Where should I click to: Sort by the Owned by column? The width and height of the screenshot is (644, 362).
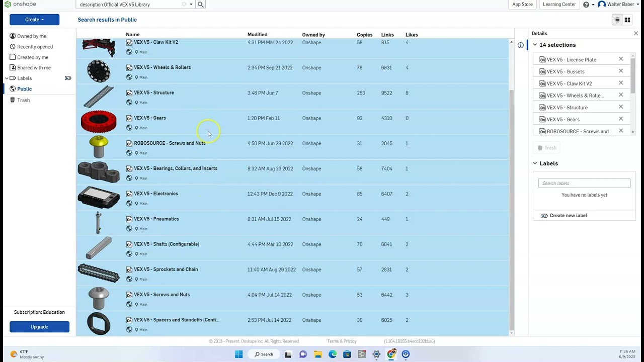[x=313, y=35]
